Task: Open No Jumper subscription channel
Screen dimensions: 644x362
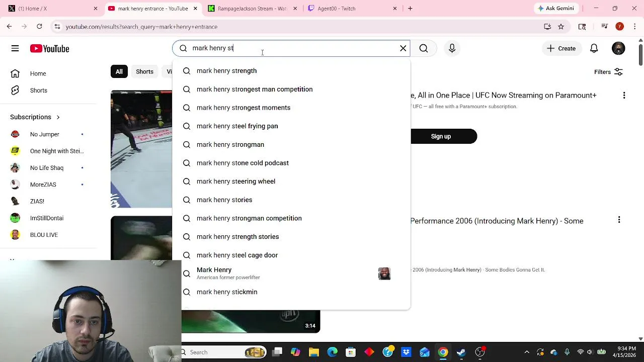Action: (x=45, y=134)
